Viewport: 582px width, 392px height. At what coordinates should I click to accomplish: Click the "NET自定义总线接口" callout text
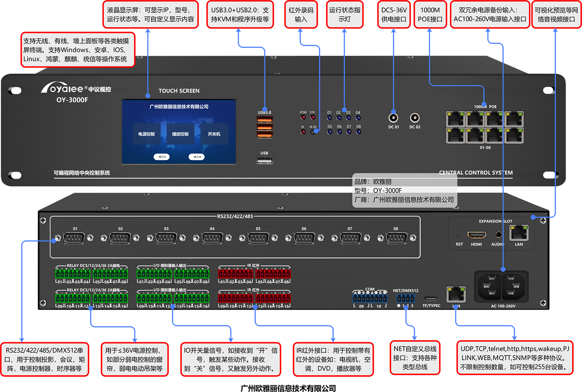[415, 358]
